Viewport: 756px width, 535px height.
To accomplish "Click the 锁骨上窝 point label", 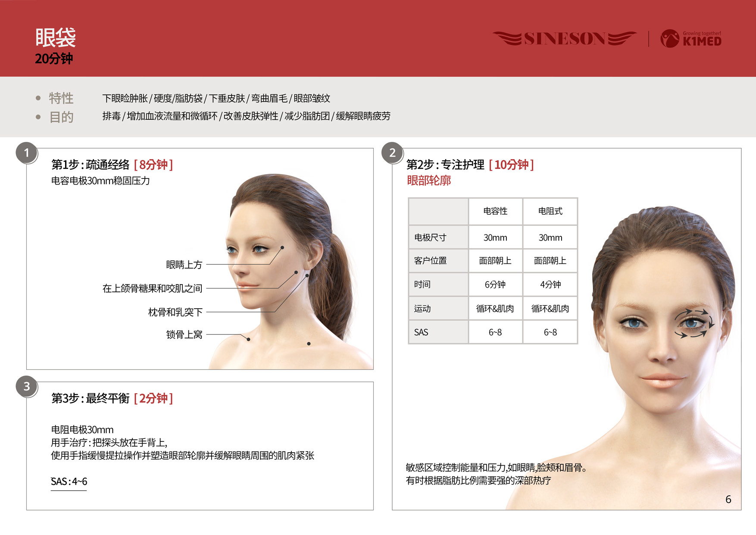I will tap(184, 335).
